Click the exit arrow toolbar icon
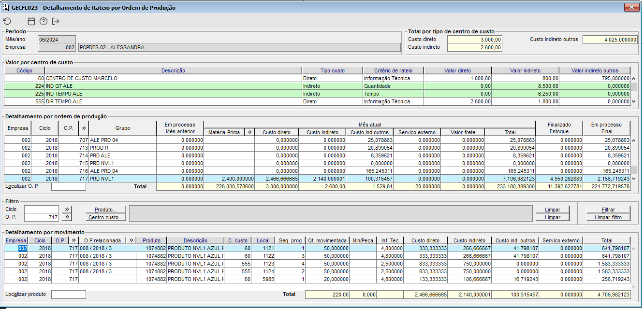Screen dimensions: 644x309 [56, 21]
